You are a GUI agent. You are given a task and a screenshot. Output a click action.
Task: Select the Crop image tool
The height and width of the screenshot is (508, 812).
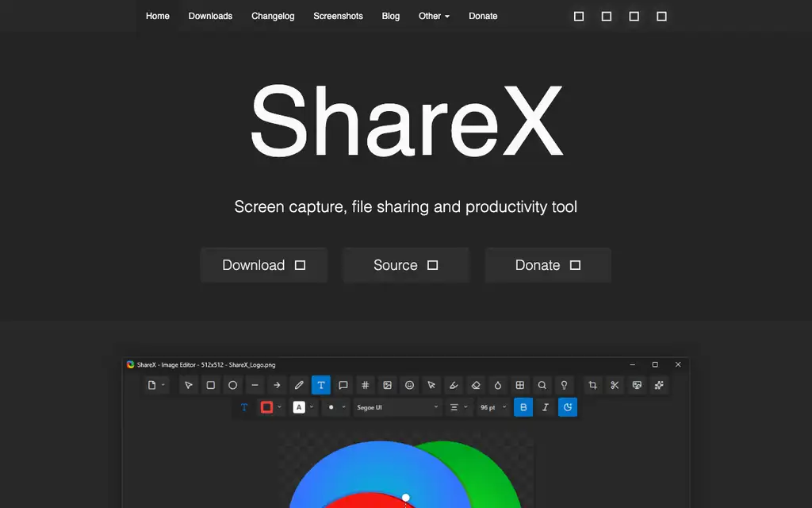click(x=593, y=385)
